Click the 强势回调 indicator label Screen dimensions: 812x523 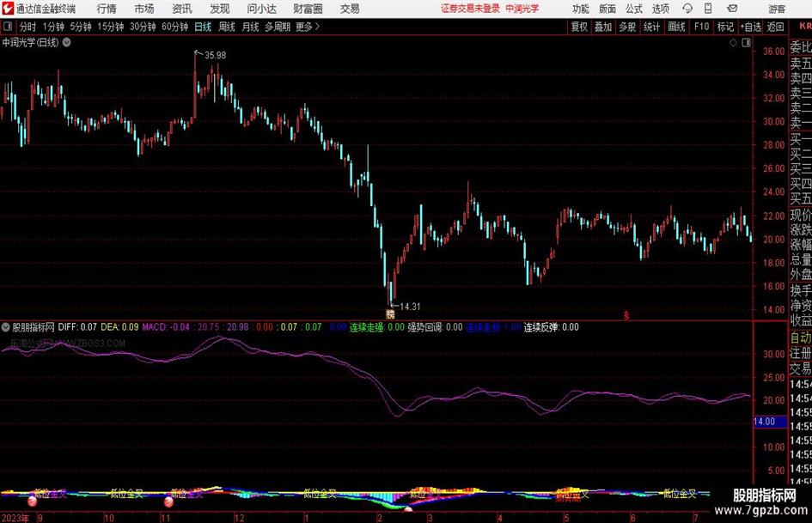point(425,327)
